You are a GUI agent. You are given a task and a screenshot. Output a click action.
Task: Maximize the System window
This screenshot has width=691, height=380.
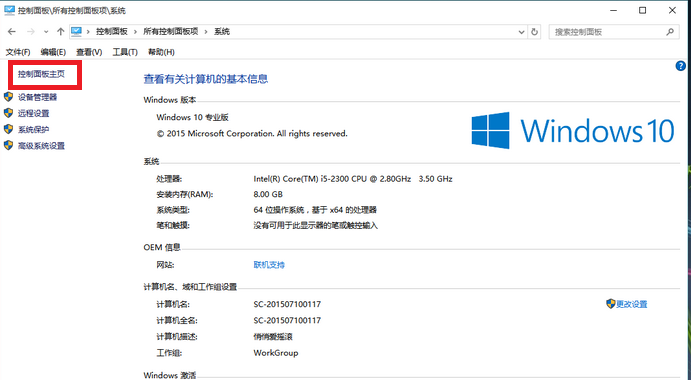(643, 10)
